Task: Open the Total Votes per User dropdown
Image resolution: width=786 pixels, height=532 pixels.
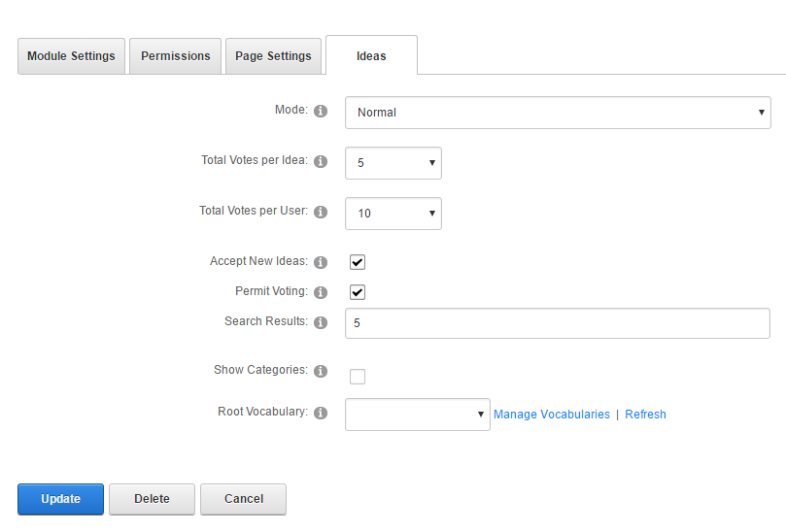Action: tap(393, 214)
